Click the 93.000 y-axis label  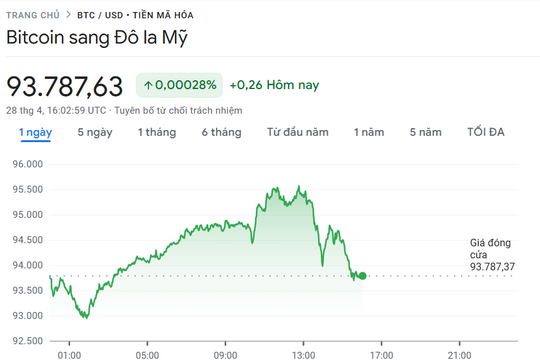(x=28, y=316)
